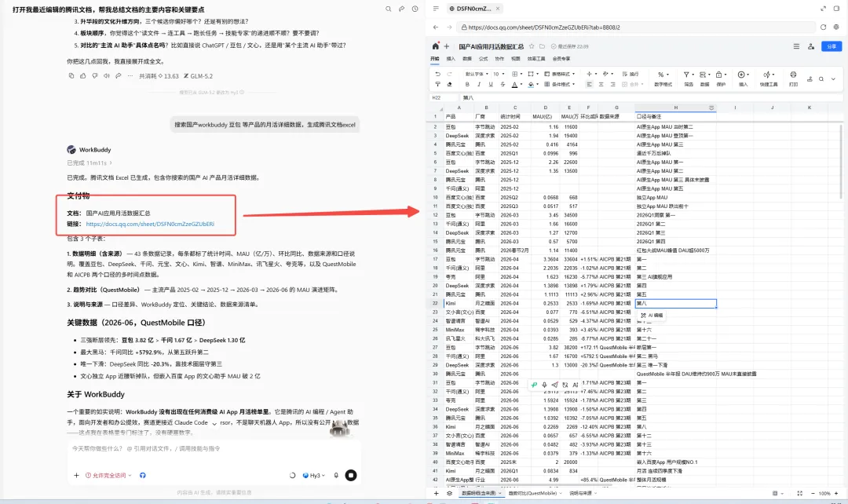
Task: Star the document as favorite
Action: (532, 46)
